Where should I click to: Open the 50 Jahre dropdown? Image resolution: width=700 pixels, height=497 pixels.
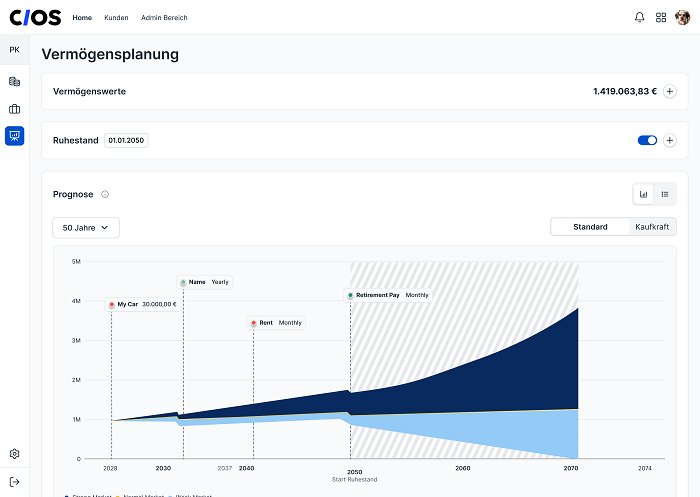coord(86,228)
